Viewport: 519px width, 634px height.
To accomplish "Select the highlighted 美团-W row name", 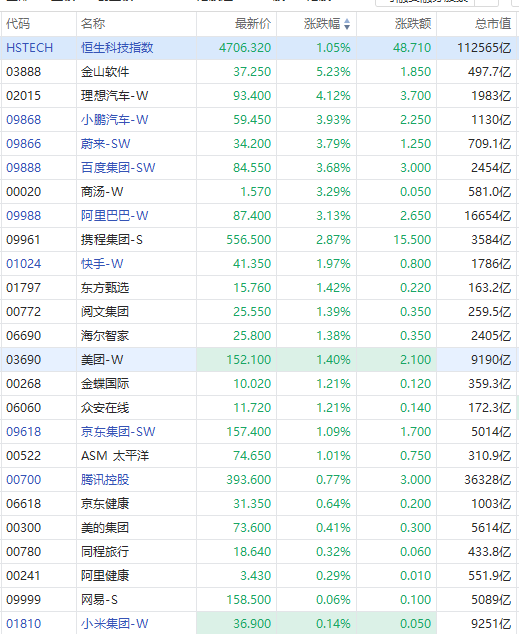I will tap(102, 359).
